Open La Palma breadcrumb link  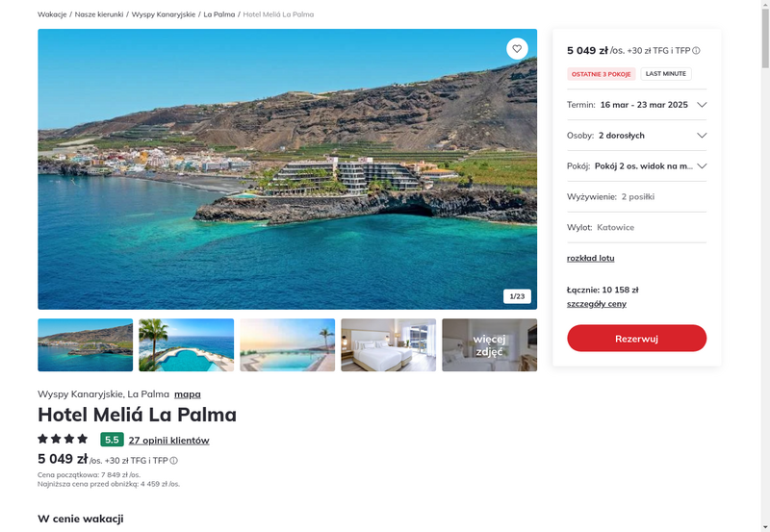(x=219, y=14)
